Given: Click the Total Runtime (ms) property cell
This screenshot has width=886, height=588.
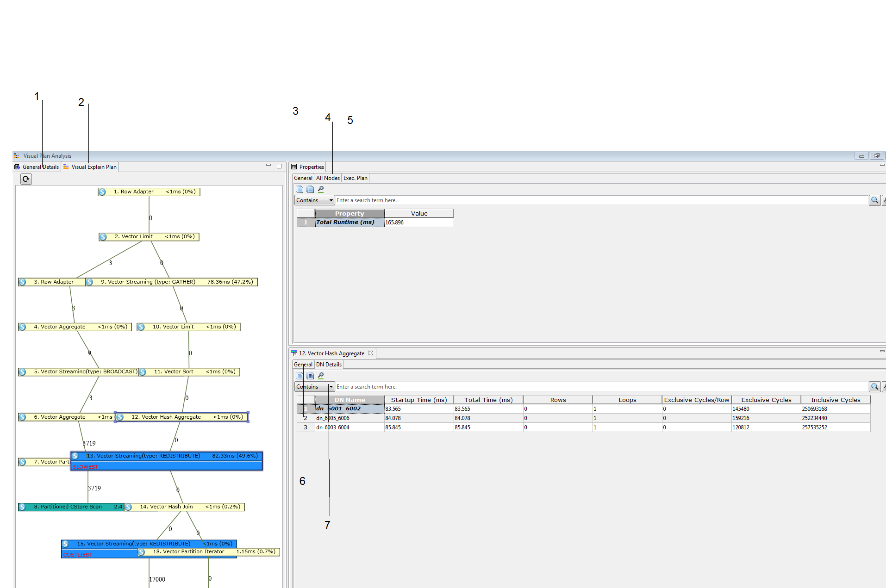Looking at the screenshot, I should pos(349,223).
